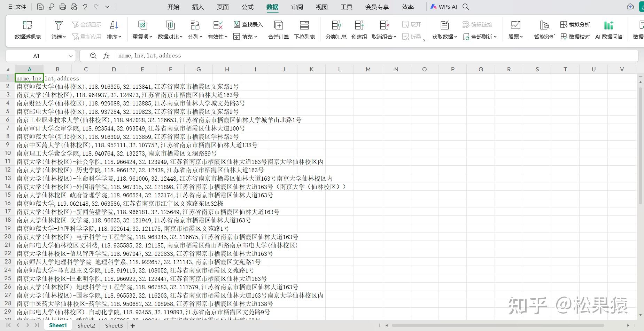Click the 分类汇总 (Subtotal) icon
Screen dimensions: 644x331
click(x=335, y=30)
